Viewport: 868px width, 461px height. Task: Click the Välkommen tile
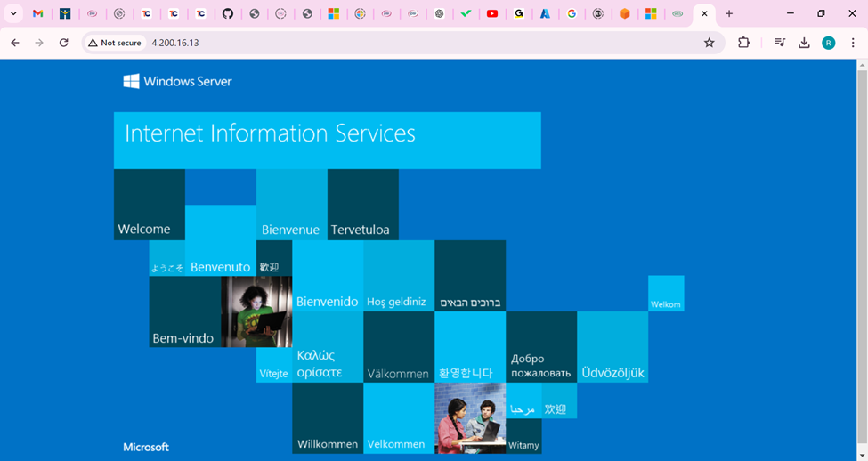tap(399, 347)
